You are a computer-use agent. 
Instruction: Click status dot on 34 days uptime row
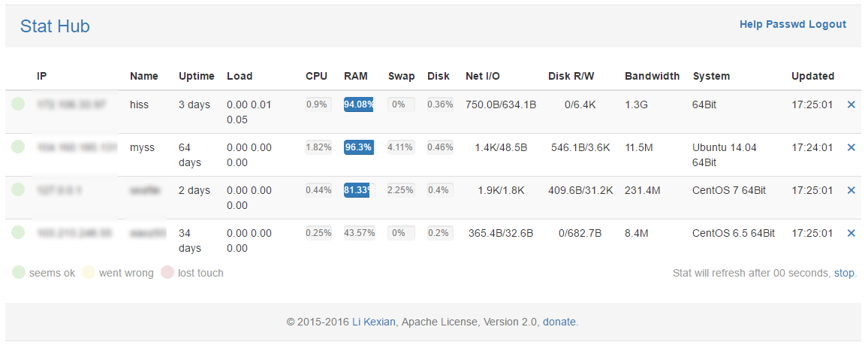coord(19,233)
